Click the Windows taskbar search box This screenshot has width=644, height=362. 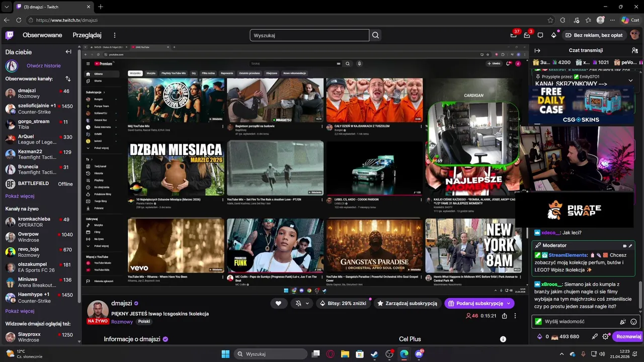tap(270, 354)
